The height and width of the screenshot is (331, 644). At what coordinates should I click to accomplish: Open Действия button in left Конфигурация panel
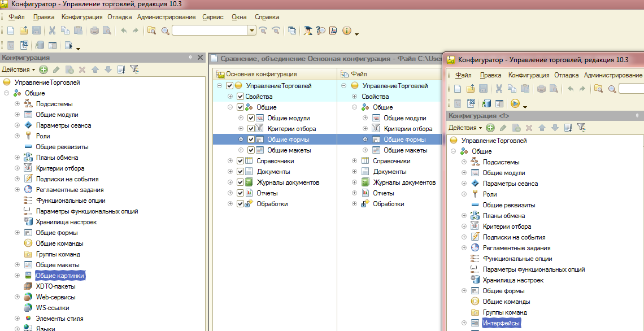[x=15, y=69]
